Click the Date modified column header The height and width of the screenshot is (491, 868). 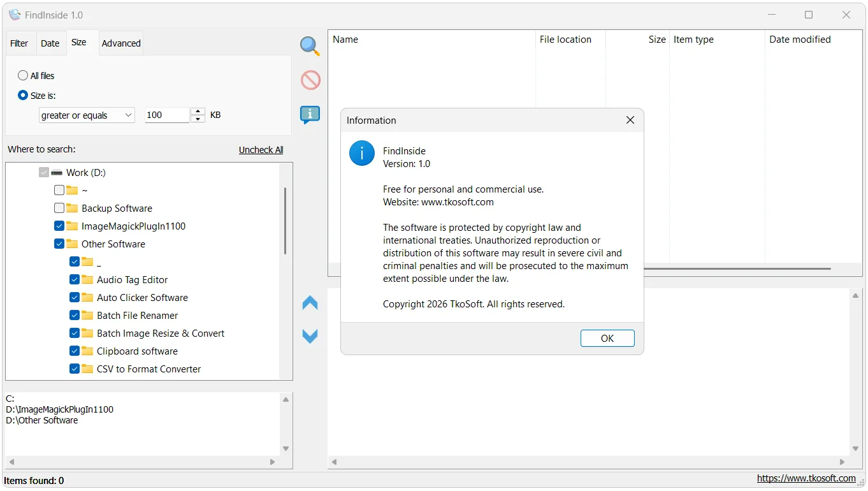coord(813,40)
